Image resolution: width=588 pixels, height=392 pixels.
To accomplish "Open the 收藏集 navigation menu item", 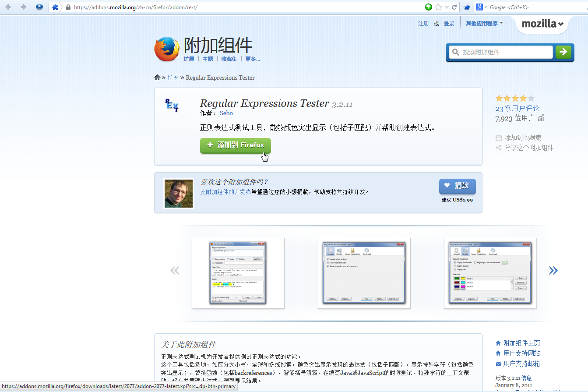I will [229, 59].
